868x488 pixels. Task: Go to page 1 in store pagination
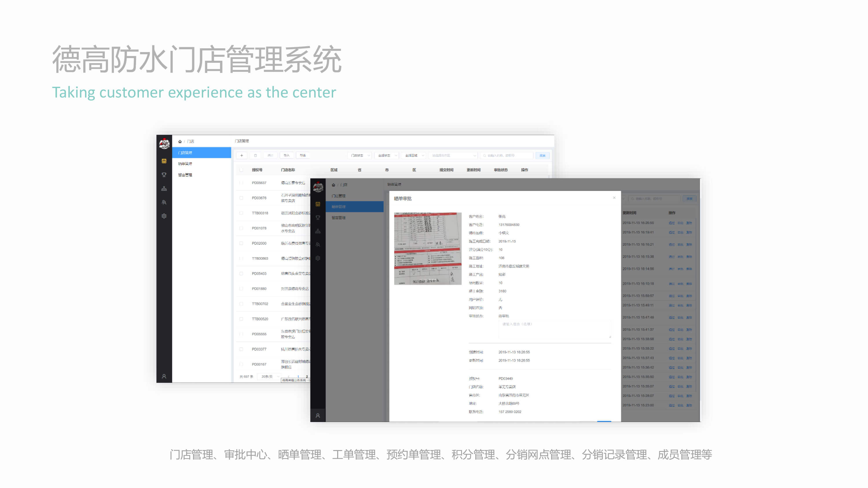298,377
